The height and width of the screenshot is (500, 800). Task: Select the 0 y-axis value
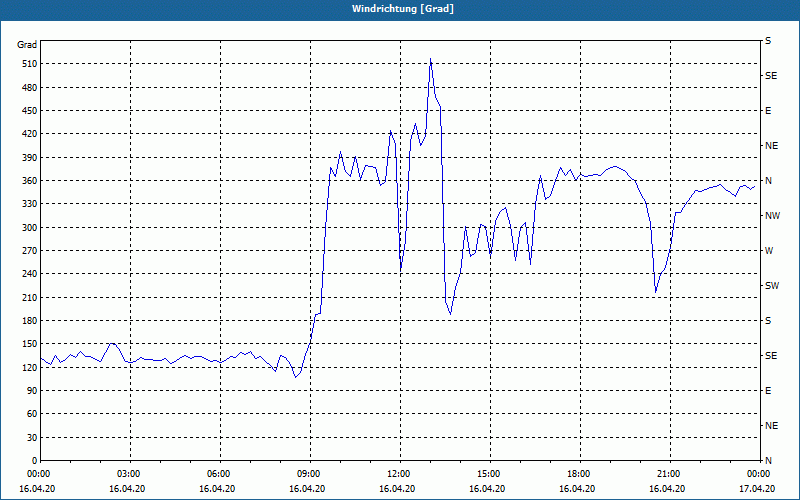point(34,461)
